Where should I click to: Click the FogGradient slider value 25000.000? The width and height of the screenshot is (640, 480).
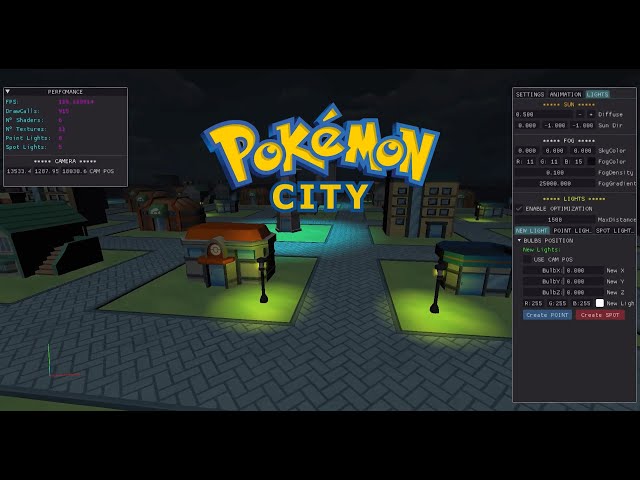(555, 184)
